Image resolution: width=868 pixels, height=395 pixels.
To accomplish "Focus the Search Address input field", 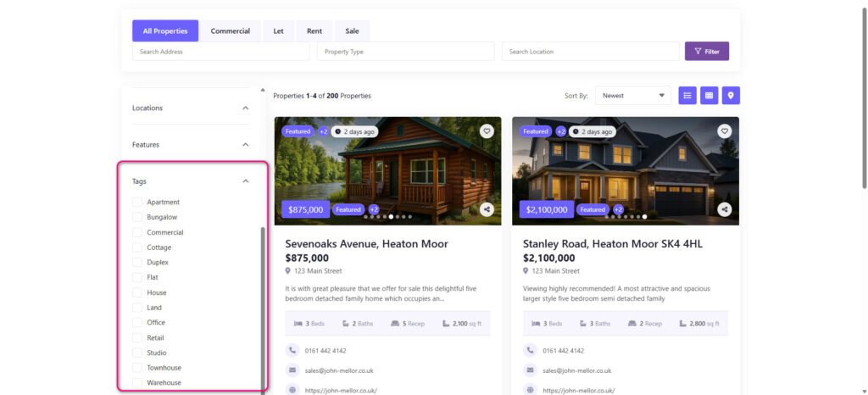I will [x=220, y=52].
